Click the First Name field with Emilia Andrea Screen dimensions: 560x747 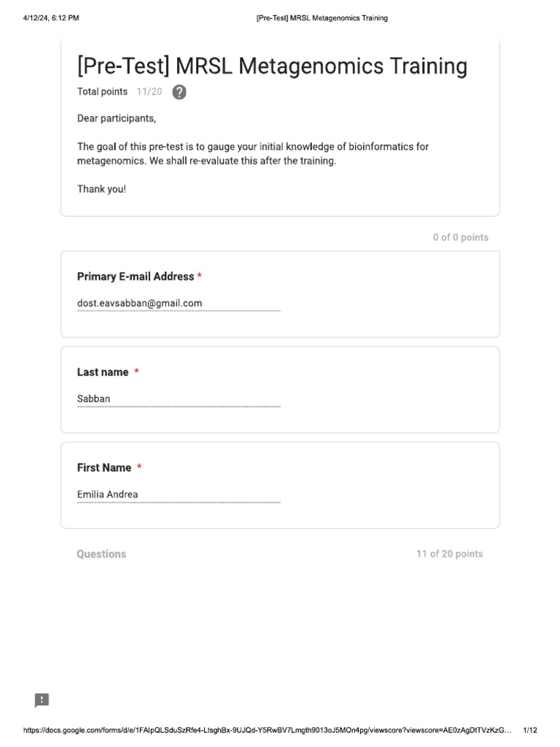(x=178, y=495)
